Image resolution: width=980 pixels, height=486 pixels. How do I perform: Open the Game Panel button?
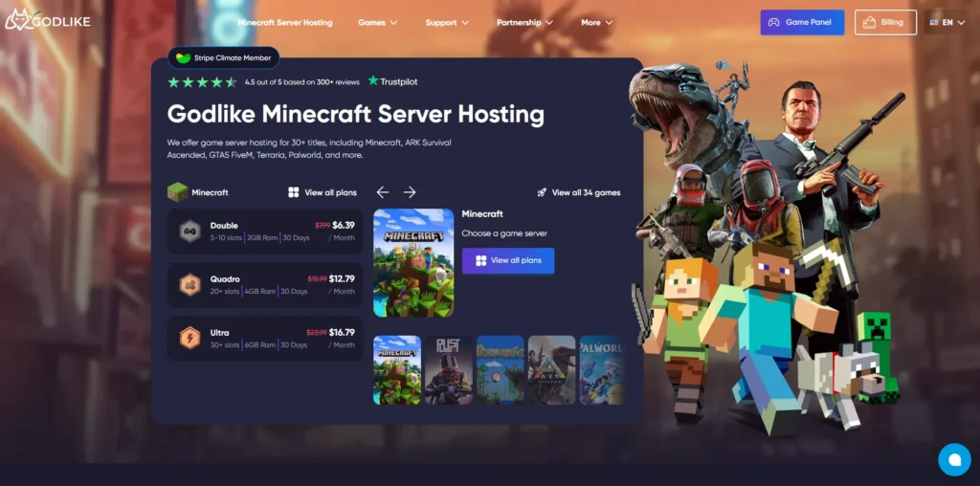coord(802,23)
